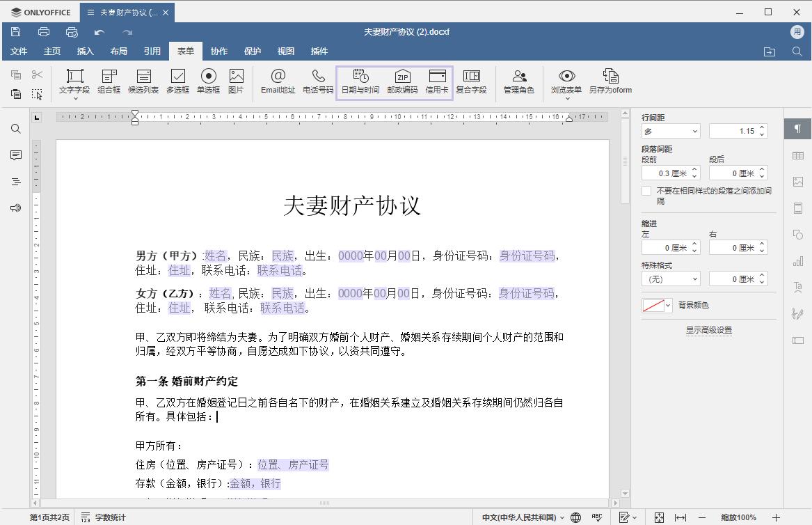Open 管理角色 to manage form roles
The image size is (812, 525).
[519, 81]
